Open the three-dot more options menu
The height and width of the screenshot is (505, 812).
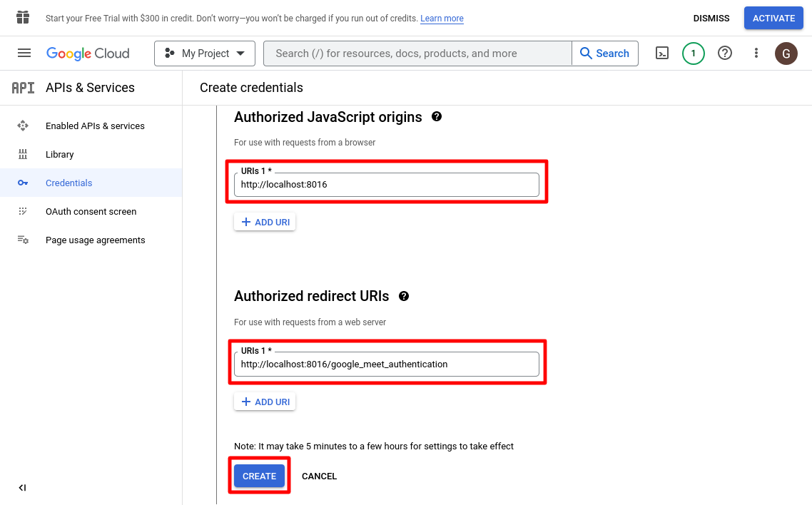756,53
